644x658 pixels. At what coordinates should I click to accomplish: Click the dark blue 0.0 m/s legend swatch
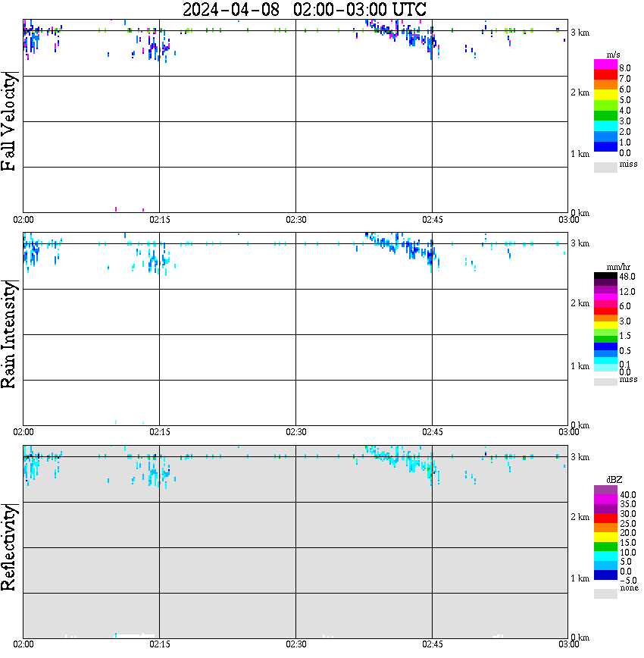(x=605, y=146)
